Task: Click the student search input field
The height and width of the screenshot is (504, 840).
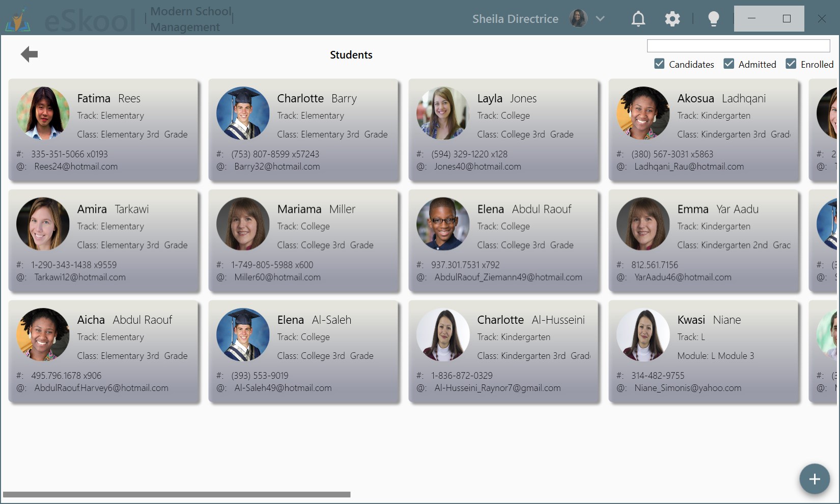Action: coord(738,46)
